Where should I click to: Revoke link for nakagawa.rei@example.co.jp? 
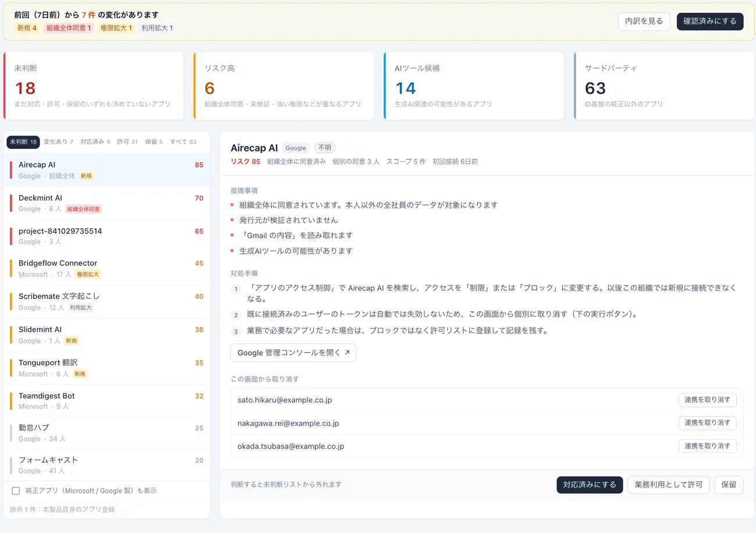[x=707, y=423]
